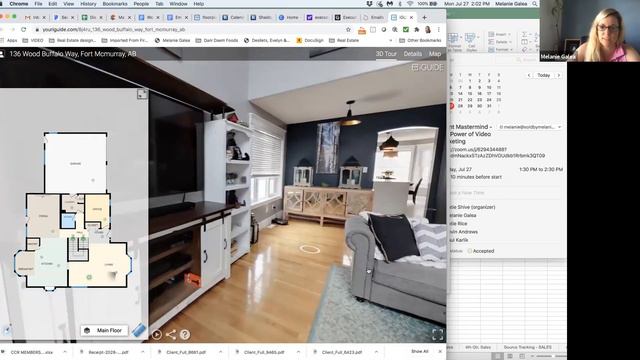640x360 pixels.
Task: Open the DocuSign bookmark
Action: (310, 40)
